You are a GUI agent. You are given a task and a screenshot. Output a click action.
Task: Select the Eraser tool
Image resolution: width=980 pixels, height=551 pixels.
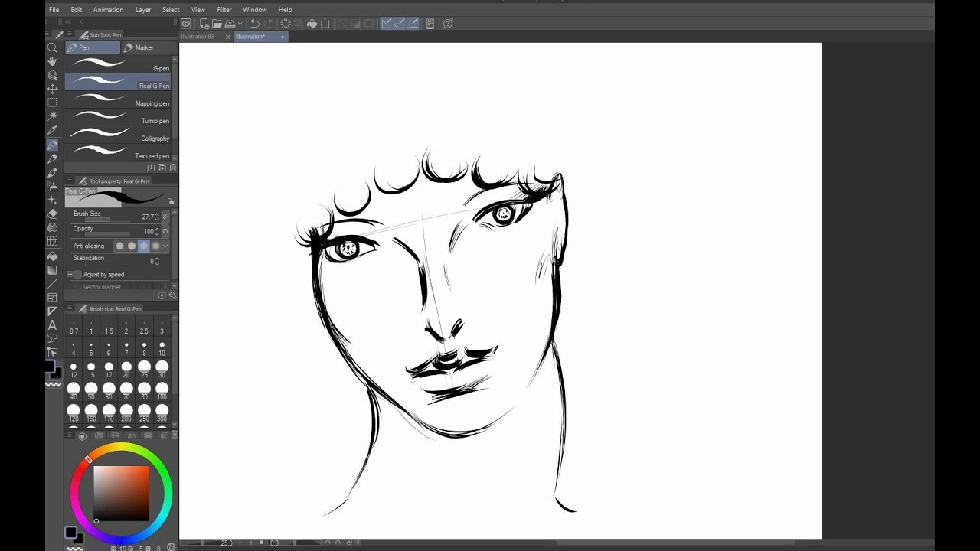click(52, 214)
